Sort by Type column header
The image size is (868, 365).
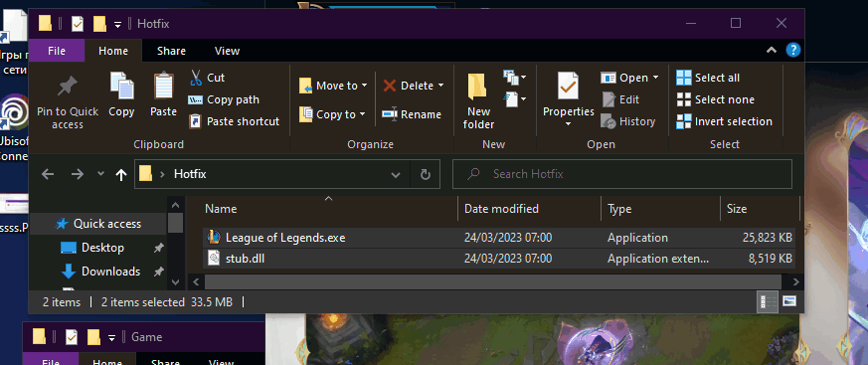(660, 209)
